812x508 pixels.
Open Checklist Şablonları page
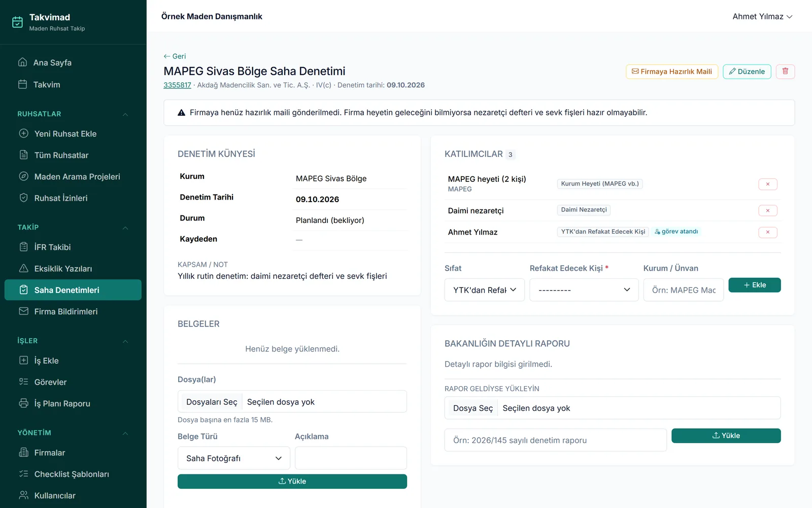[73, 474]
